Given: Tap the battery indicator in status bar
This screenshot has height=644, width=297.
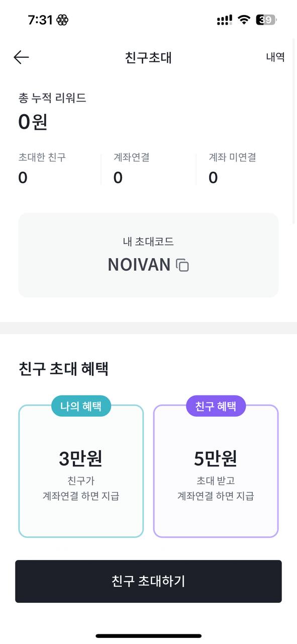Looking at the screenshot, I should pos(266,20).
